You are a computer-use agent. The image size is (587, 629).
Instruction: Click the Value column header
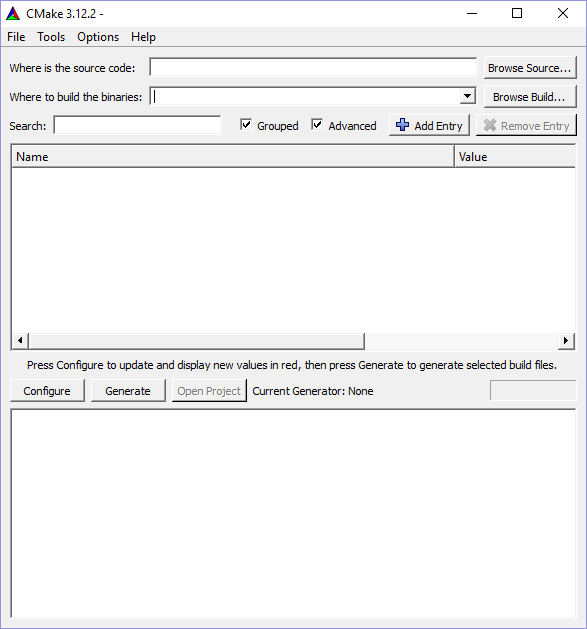tap(515, 156)
